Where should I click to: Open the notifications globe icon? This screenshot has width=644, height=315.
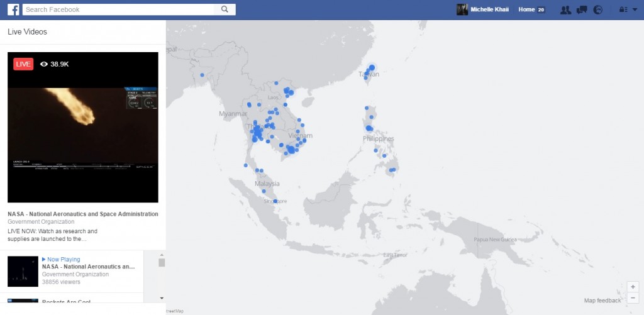(598, 10)
